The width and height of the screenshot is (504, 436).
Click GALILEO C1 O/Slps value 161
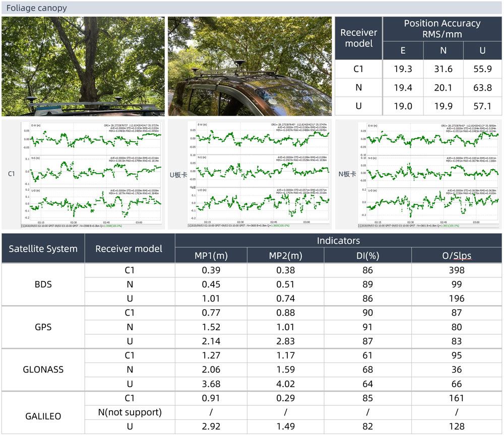457,398
